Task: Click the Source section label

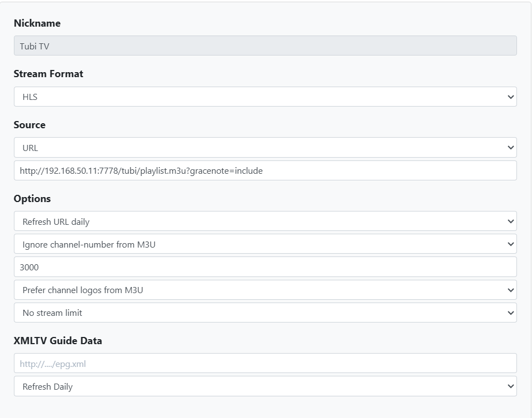Action: click(29, 125)
